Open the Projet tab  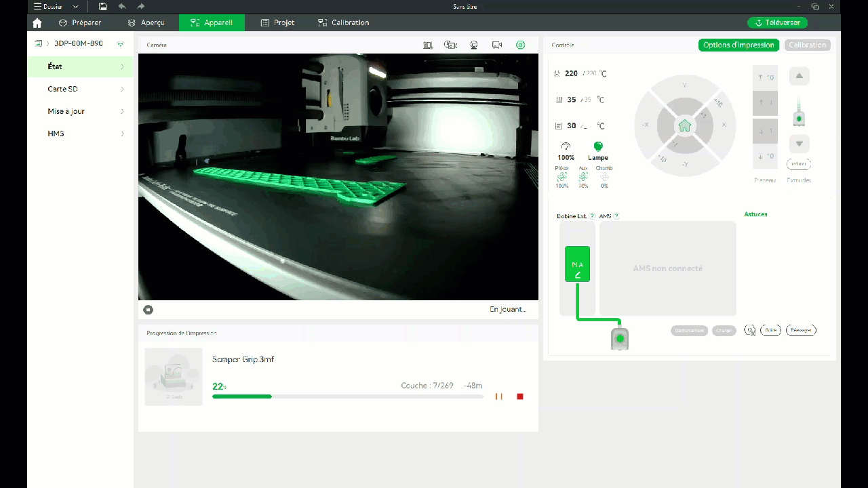tap(277, 22)
